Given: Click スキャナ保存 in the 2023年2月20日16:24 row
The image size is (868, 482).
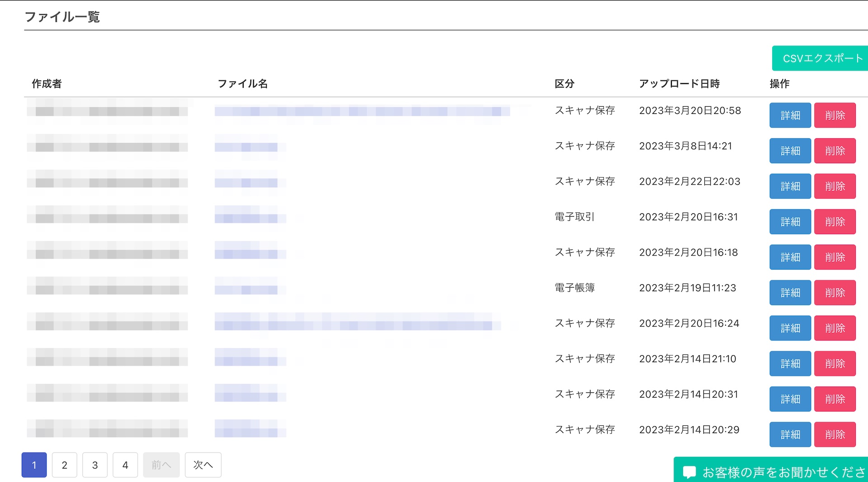Looking at the screenshot, I should [x=585, y=323].
